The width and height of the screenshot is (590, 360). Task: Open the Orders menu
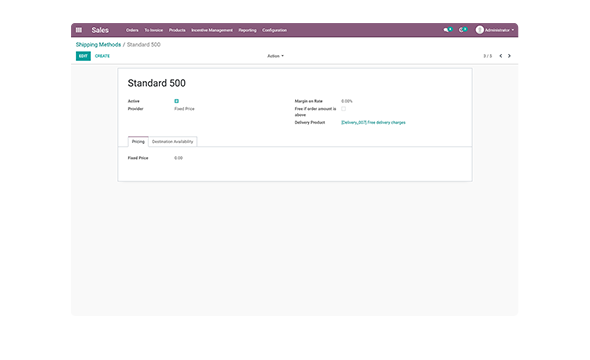pyautogui.click(x=132, y=30)
